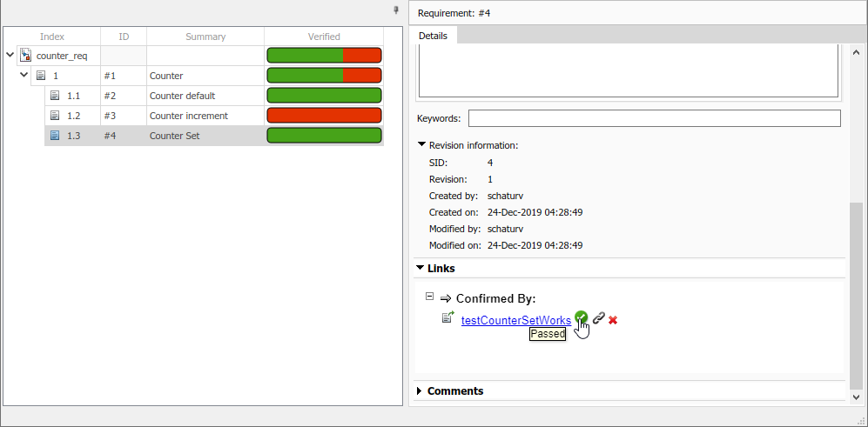The width and height of the screenshot is (868, 427).
Task: Click the Created by value schaturv
Action: (x=506, y=196)
